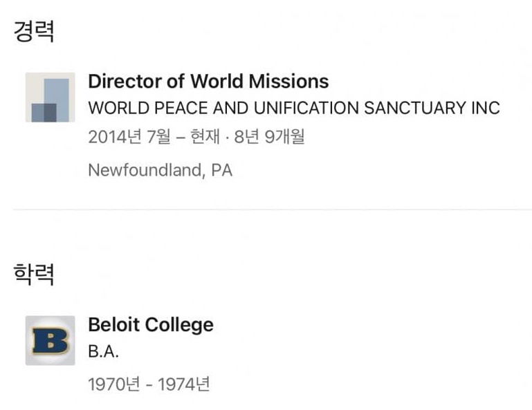Image resolution: width=532 pixels, height=410 pixels.
Task: Click the B.A. degree text
Action: [x=104, y=352]
